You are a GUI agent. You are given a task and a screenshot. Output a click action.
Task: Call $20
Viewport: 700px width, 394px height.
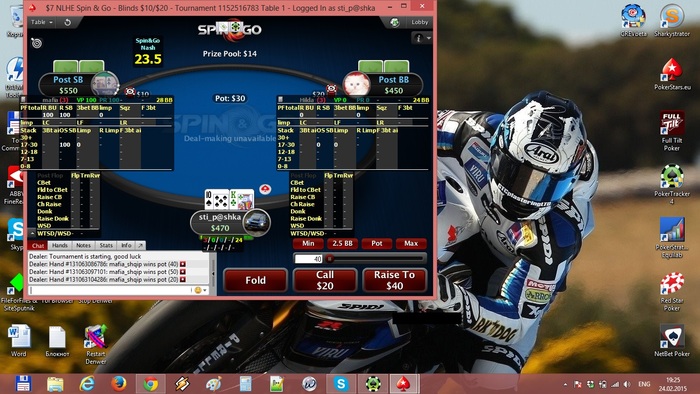[x=325, y=280]
